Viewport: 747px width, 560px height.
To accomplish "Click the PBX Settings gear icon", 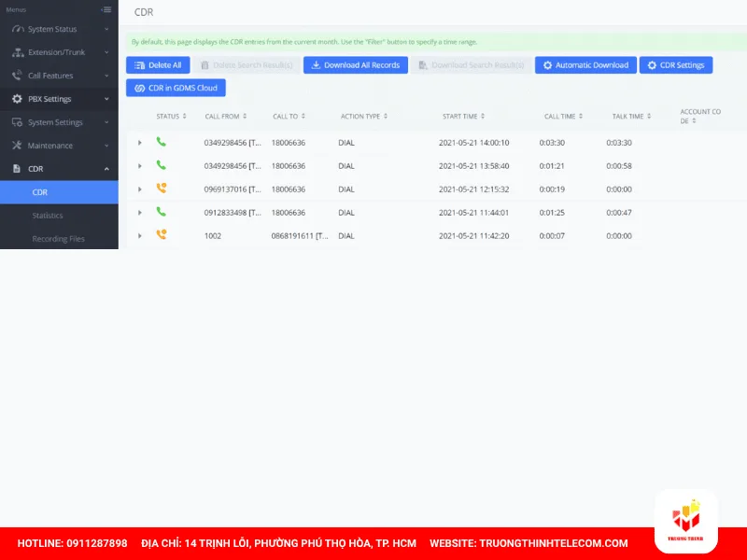I will (x=17, y=99).
